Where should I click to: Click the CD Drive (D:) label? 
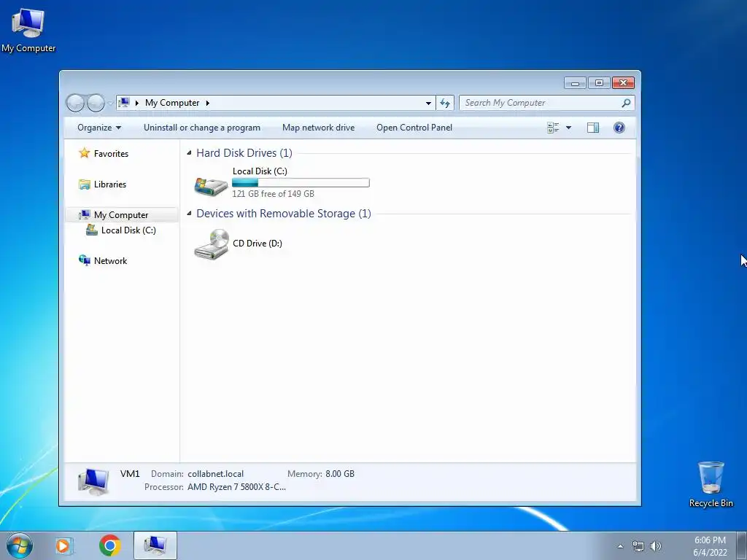[258, 244]
